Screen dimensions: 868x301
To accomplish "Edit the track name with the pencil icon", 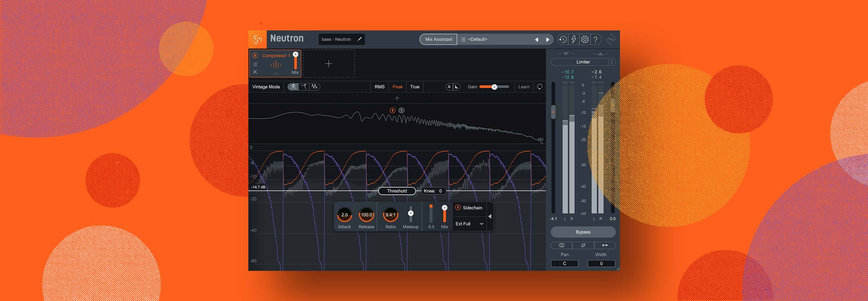I will [360, 39].
